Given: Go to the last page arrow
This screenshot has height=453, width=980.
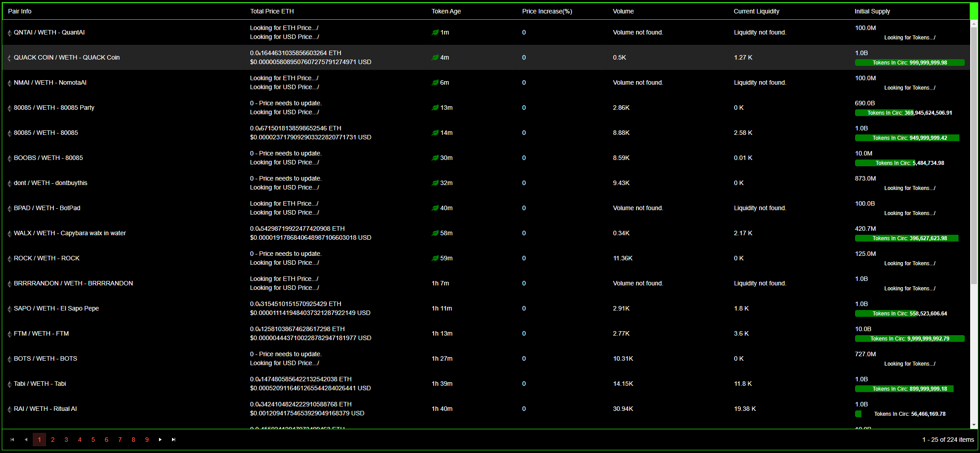Looking at the screenshot, I should coord(173,440).
